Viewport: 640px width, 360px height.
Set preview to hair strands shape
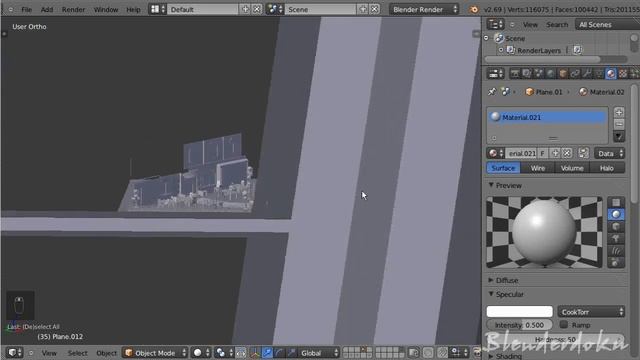(x=616, y=251)
